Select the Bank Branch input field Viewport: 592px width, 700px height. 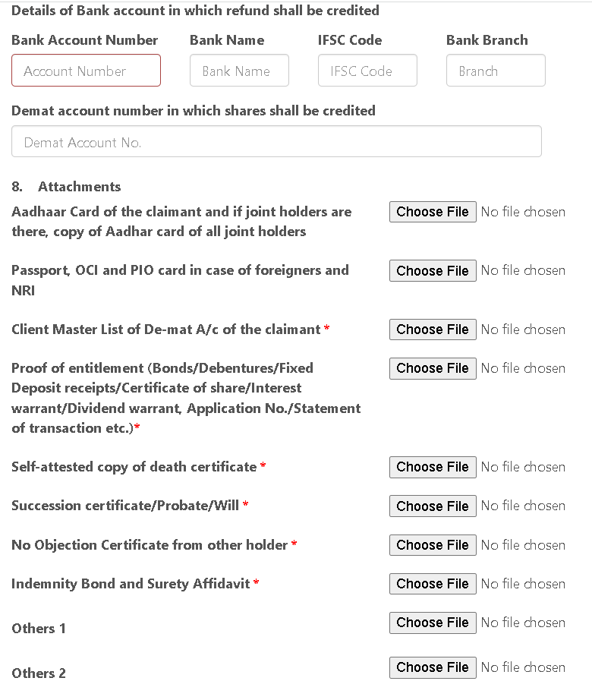coord(496,71)
